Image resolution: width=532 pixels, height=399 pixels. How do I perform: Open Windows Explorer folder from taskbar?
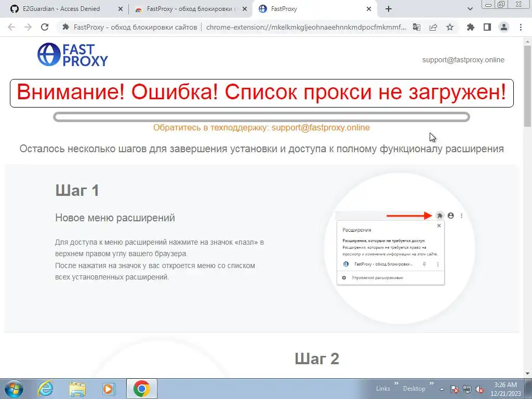point(77,389)
